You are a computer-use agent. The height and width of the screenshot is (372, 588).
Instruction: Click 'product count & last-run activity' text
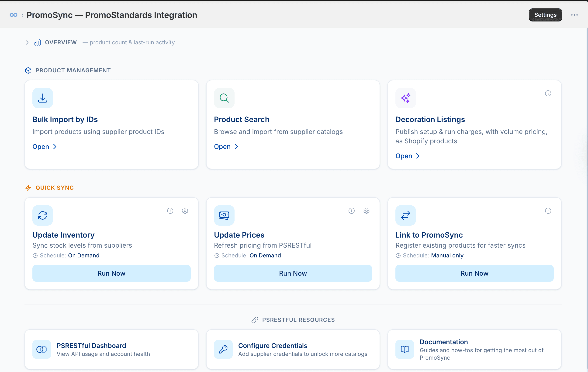[132, 42]
